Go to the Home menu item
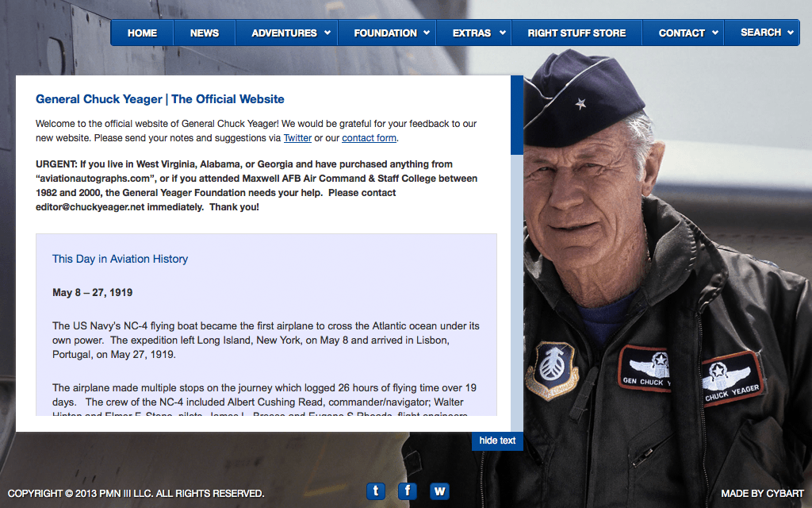 coord(142,33)
